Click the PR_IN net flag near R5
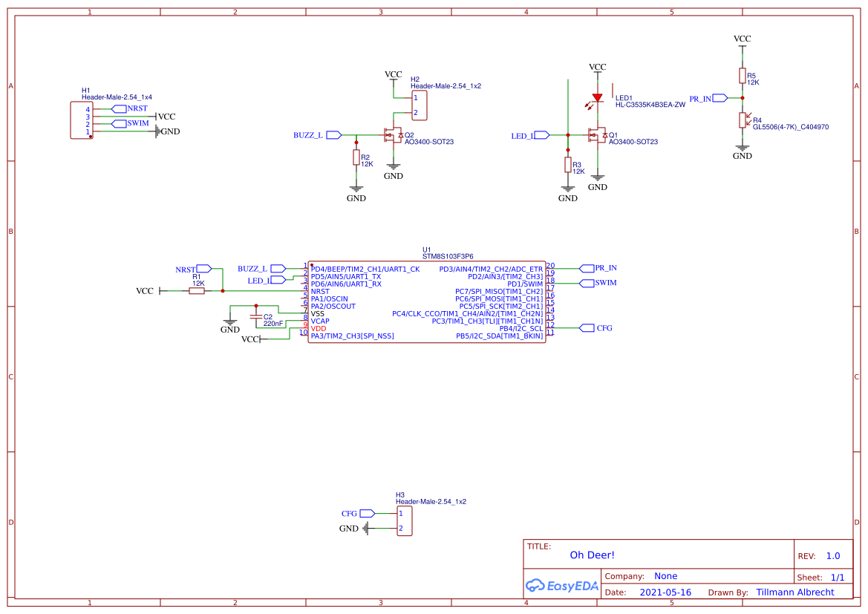The width and height of the screenshot is (868, 614). tap(708, 98)
